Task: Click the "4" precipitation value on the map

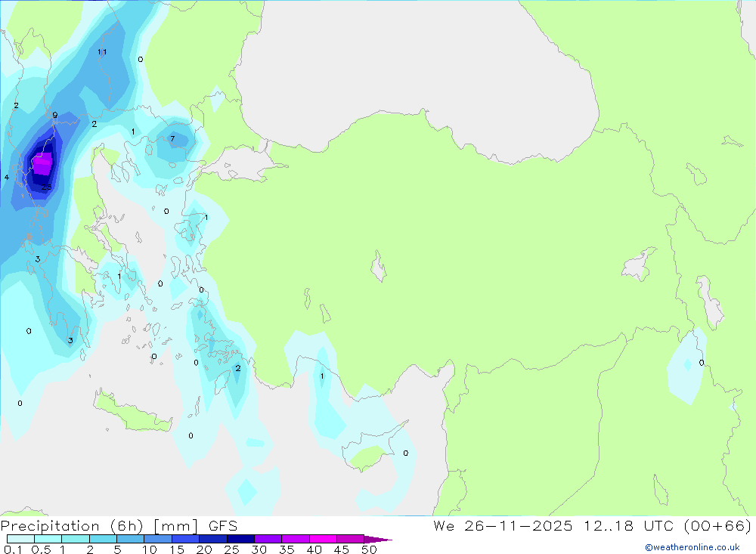Action: pyautogui.click(x=7, y=178)
